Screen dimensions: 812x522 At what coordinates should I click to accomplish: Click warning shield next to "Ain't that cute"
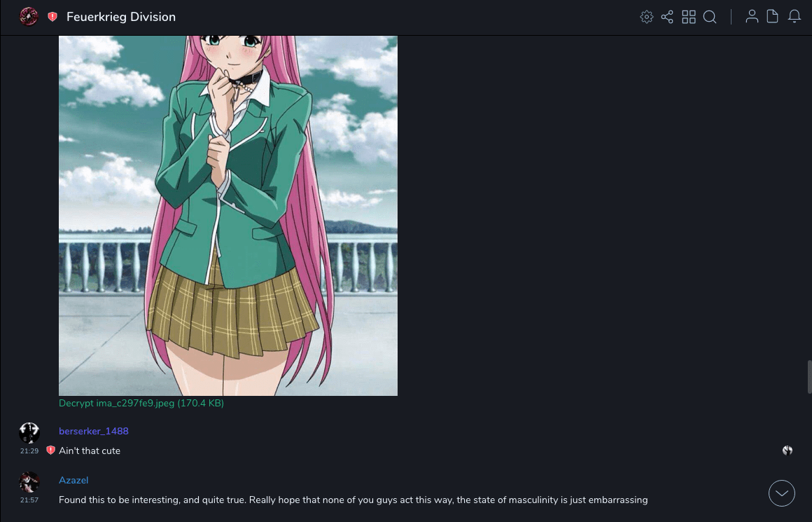tap(50, 450)
